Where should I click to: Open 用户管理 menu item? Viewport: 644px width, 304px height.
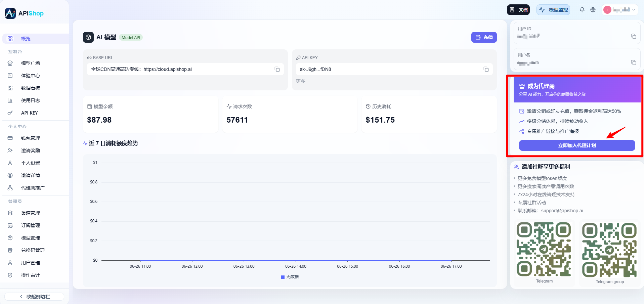pyautogui.click(x=35, y=263)
